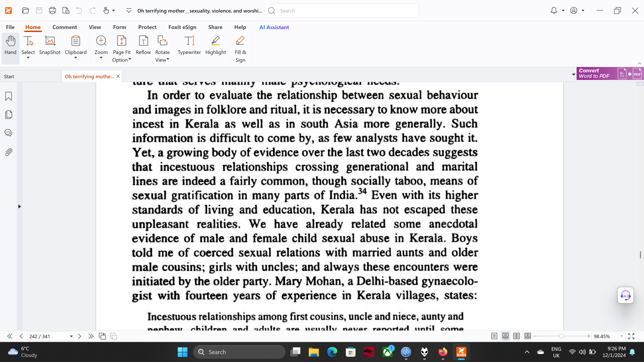The height and width of the screenshot is (362, 644).
Task: Go to previous page
Action: coord(21,336)
